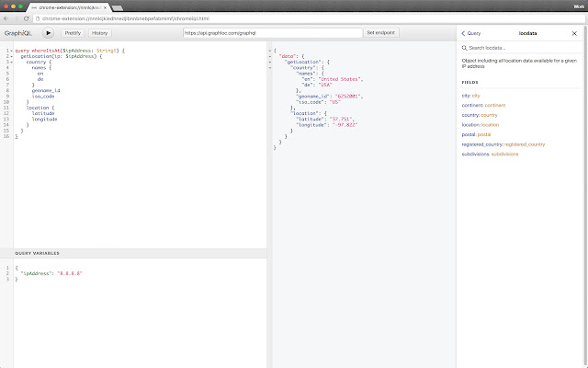Viewport: 588px width, 368px height.
Task: Collapse the query fold arrow on line 1
Action: coord(10,50)
